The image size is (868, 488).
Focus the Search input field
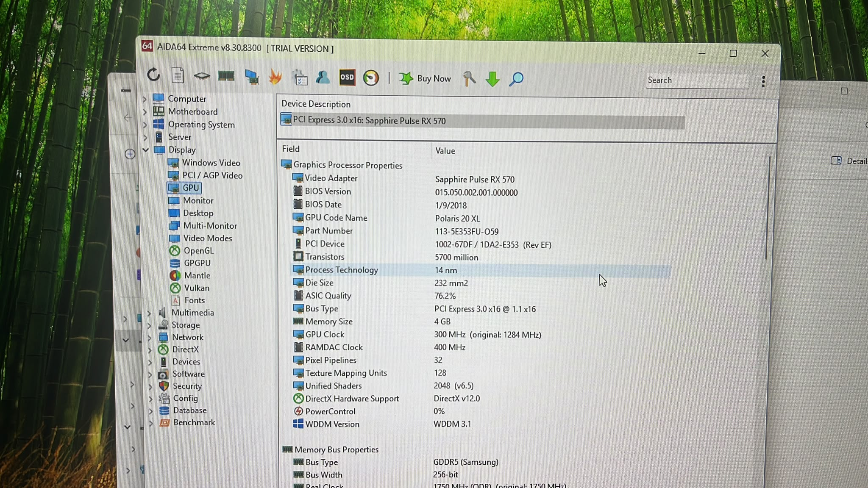pyautogui.click(x=697, y=80)
